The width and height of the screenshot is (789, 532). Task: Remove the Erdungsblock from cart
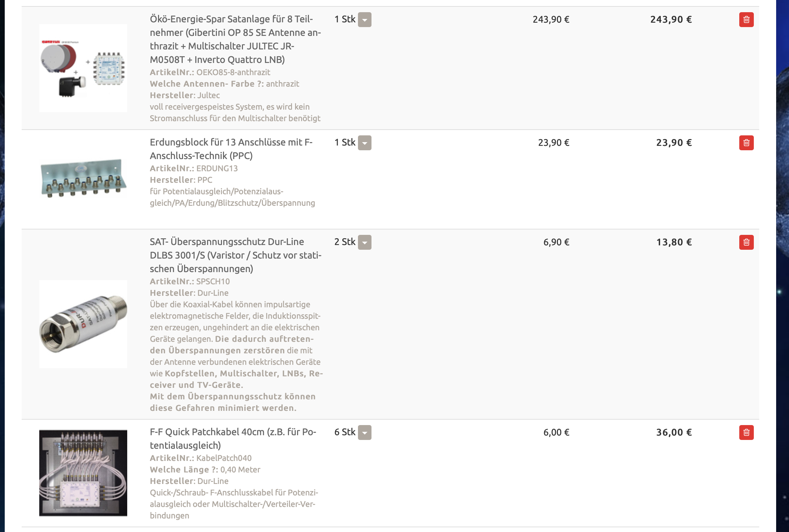coord(746,143)
